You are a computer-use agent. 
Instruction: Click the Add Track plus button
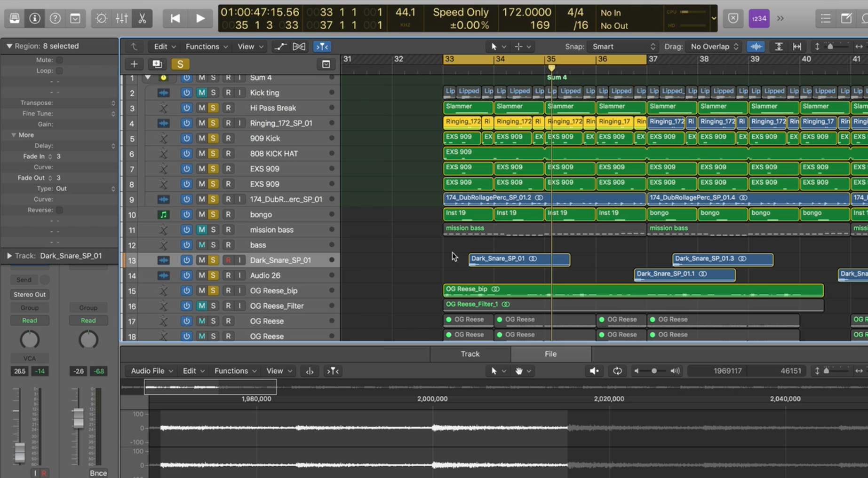pos(134,64)
